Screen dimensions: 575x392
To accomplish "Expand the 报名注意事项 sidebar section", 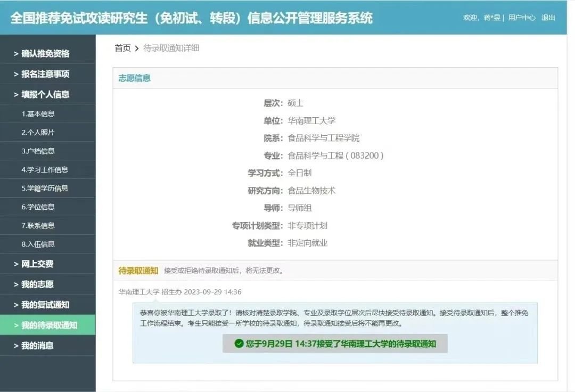I will point(45,74).
